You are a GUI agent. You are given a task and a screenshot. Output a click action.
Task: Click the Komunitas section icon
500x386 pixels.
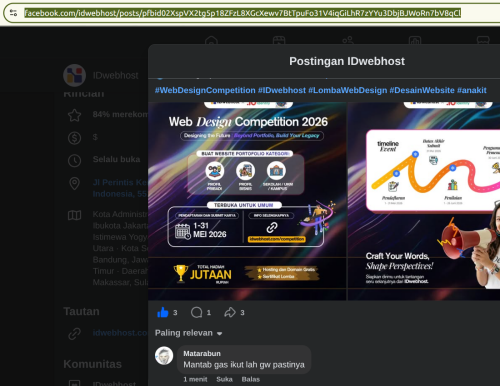click(x=74, y=383)
